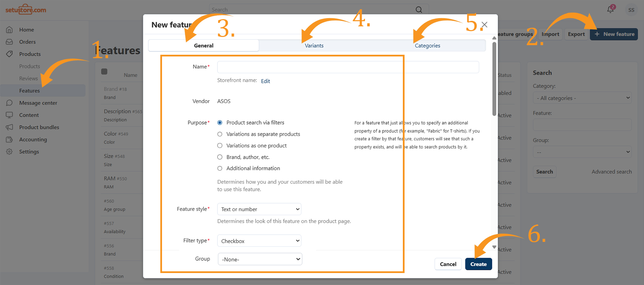
Task: Open the Group -None- dropdown
Action: pyautogui.click(x=260, y=259)
